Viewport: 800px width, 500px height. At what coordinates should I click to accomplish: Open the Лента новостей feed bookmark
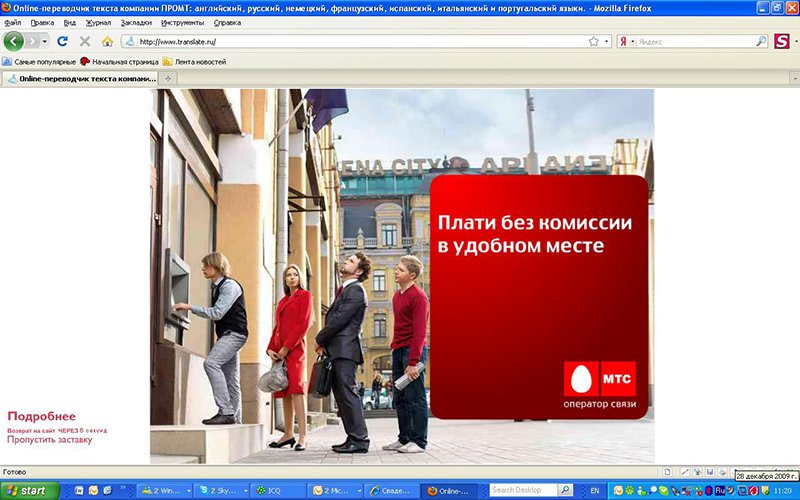[194, 62]
